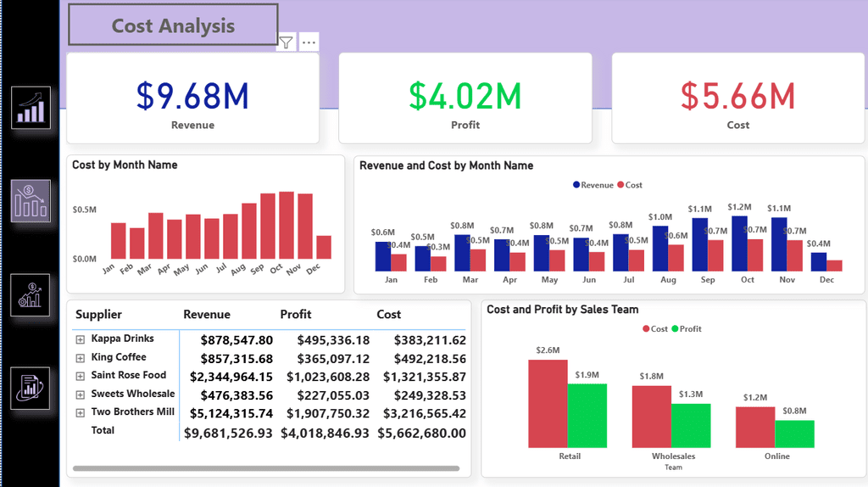The image size is (868, 487).
Task: Click Profit legend marker in Sales Team chart
Action: pyautogui.click(x=675, y=328)
